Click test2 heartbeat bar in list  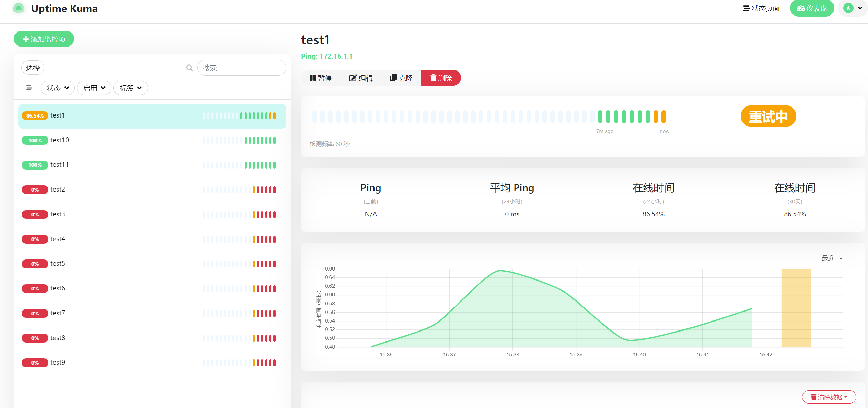pyautogui.click(x=239, y=190)
